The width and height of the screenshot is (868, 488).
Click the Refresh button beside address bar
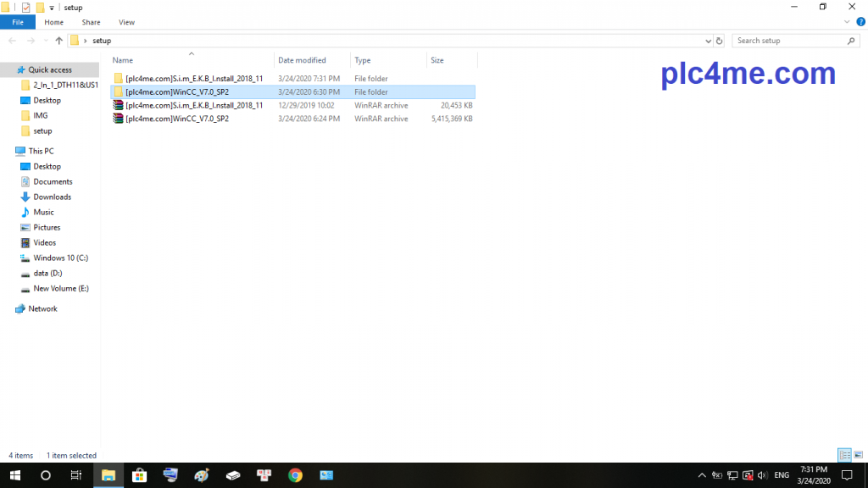coord(720,41)
